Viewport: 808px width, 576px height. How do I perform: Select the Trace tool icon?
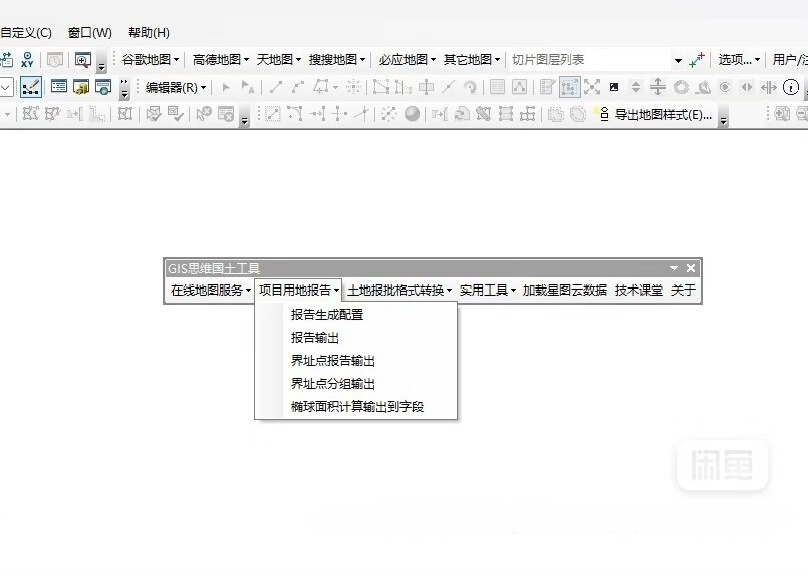[321, 87]
